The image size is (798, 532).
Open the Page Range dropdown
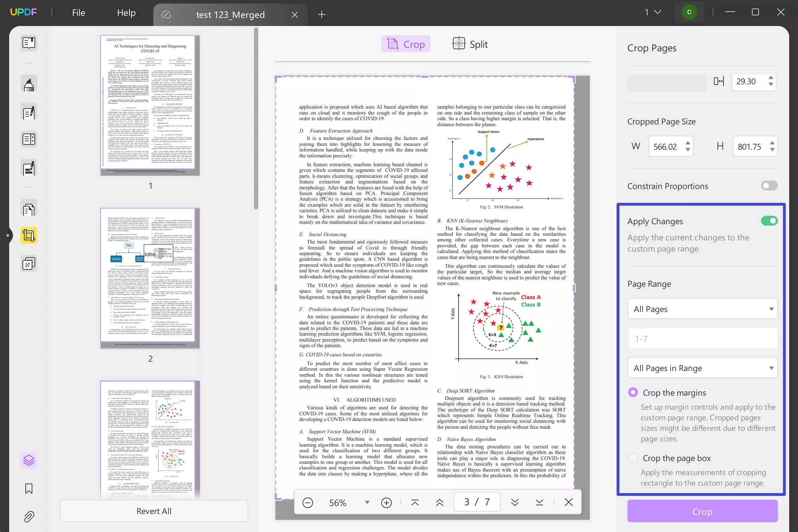click(702, 309)
